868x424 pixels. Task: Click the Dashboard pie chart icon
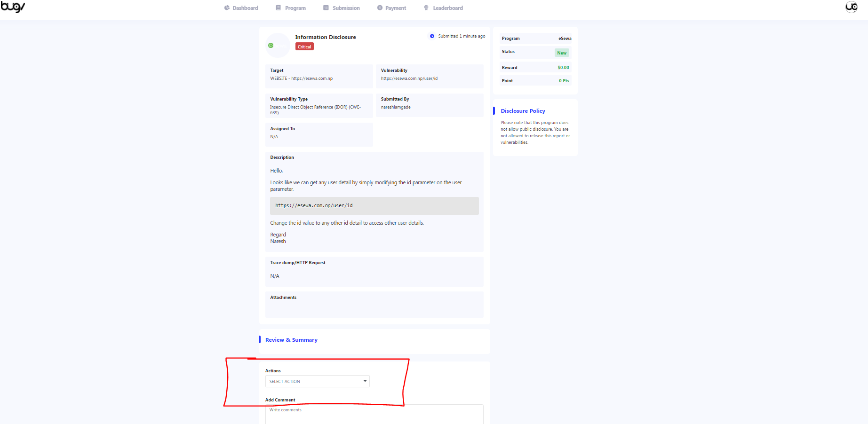click(x=227, y=8)
